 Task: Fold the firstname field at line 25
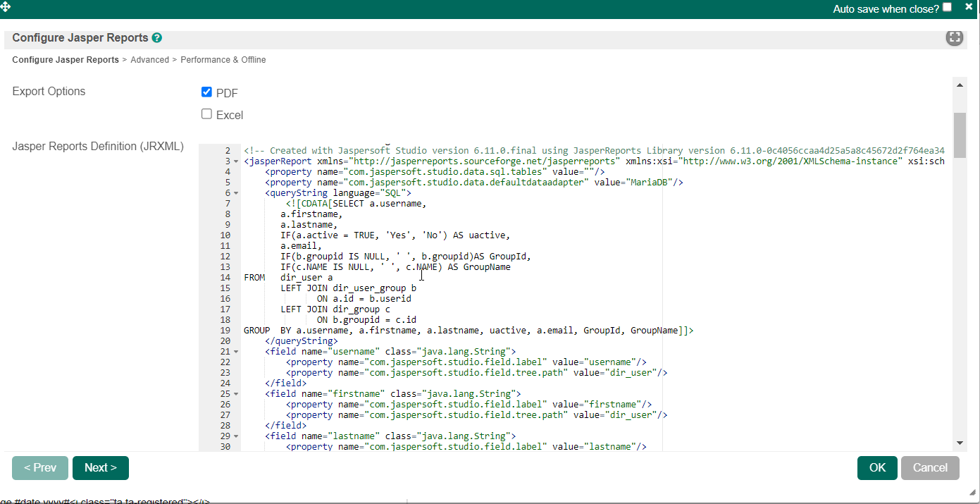(236, 394)
